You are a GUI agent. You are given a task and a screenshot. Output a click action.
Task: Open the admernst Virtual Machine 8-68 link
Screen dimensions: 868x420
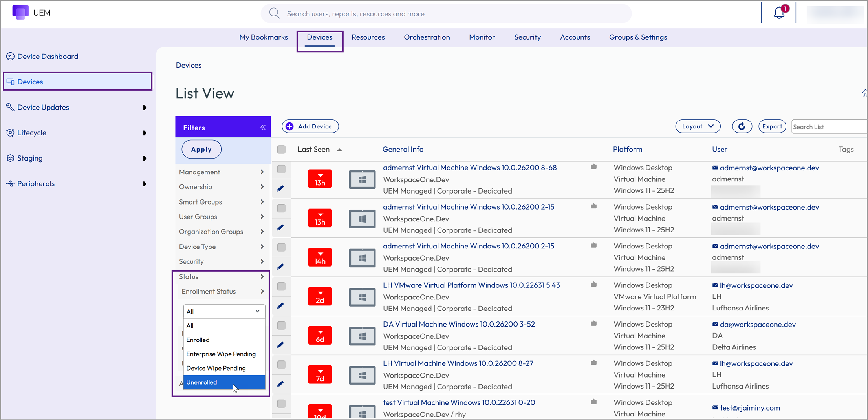[470, 168]
